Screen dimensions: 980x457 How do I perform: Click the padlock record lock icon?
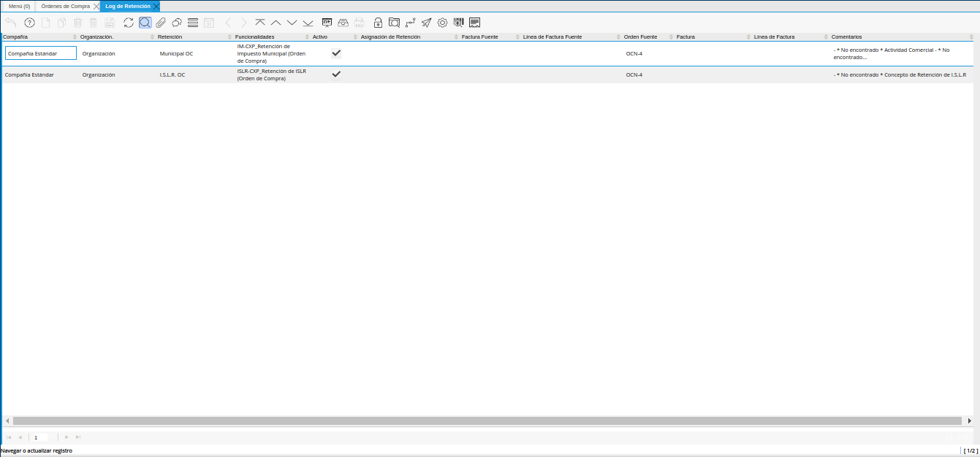[x=378, y=23]
